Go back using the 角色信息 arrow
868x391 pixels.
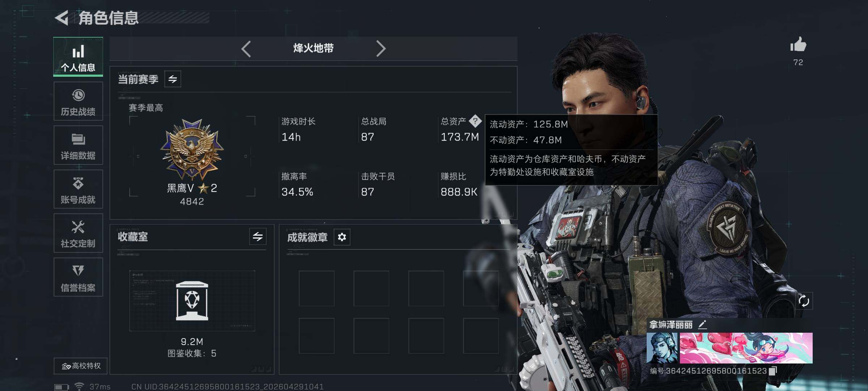pos(62,18)
